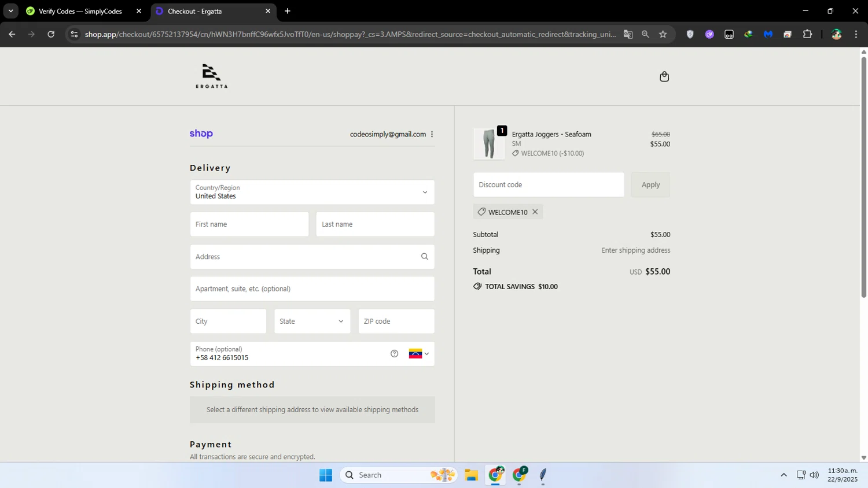Open the Chrome profile avatar
Viewport: 868px width, 488px height.
(836, 34)
